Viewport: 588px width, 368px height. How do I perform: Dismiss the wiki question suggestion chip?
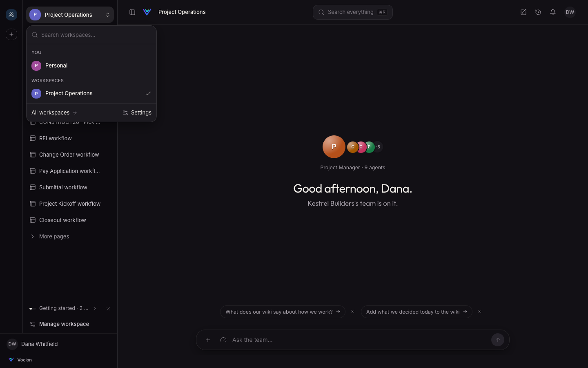coord(353,312)
